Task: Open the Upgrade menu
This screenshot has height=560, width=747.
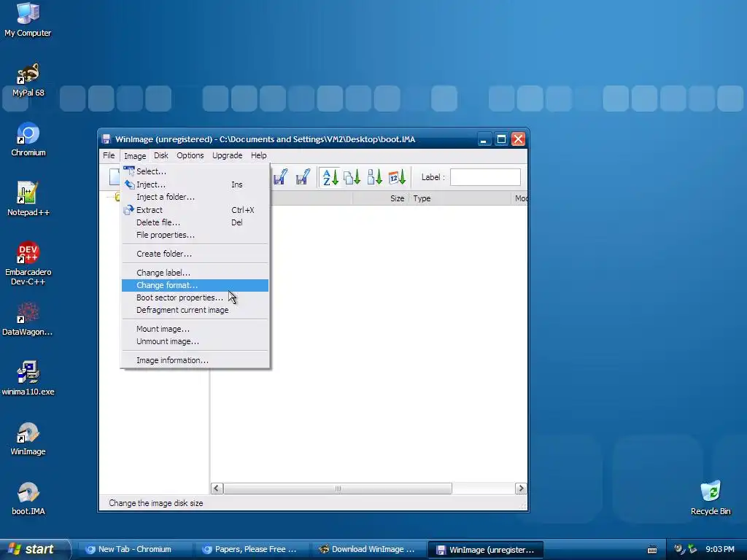Action: pyautogui.click(x=228, y=155)
